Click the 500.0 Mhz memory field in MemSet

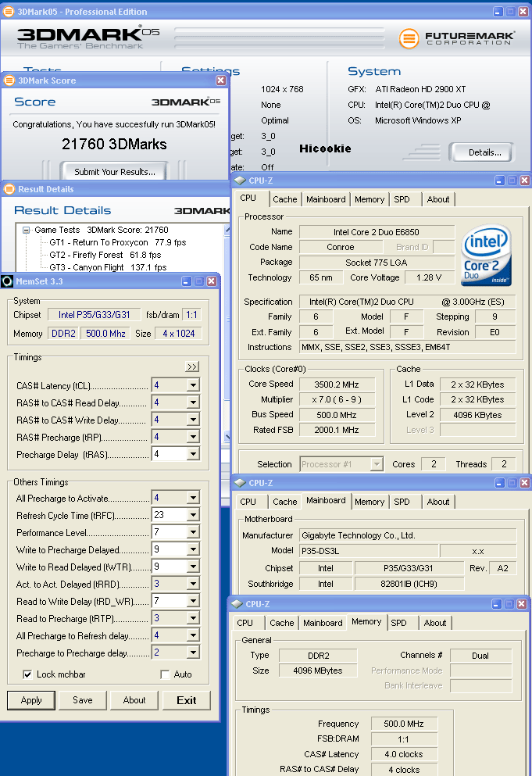click(x=105, y=334)
